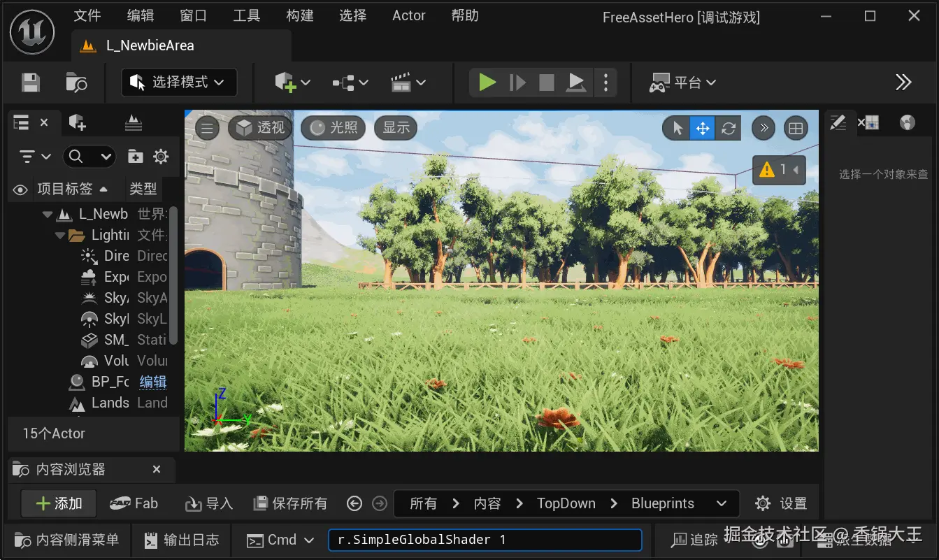This screenshot has height=560, width=939.
Task: Click the DirectionalLight sun icon in Outliner
Action: (87, 256)
